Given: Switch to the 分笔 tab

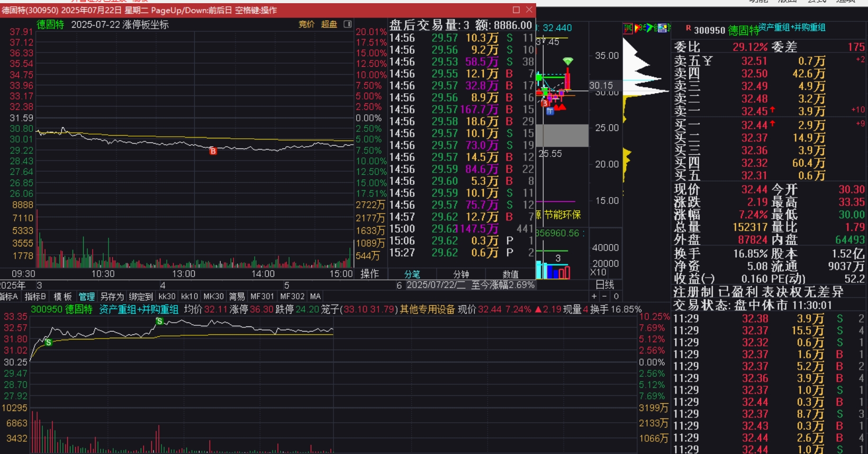Looking at the screenshot, I should tap(412, 274).
